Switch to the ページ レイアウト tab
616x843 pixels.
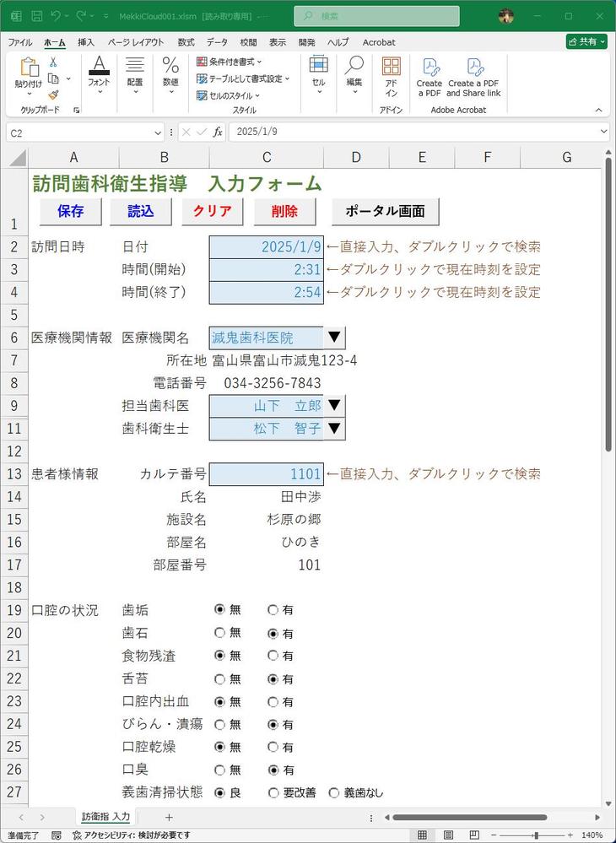click(136, 42)
